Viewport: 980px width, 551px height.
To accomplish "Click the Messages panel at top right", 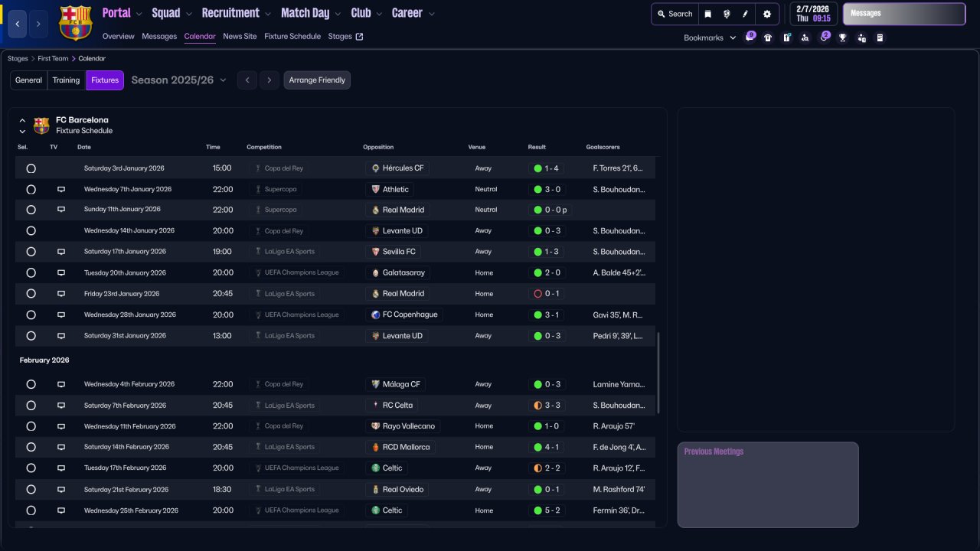I will pyautogui.click(x=904, y=14).
